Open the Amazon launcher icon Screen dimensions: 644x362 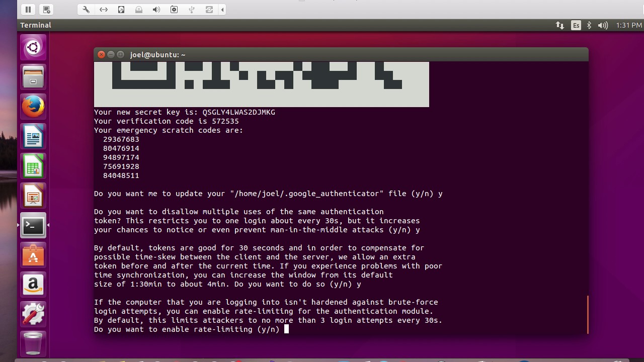point(33,285)
